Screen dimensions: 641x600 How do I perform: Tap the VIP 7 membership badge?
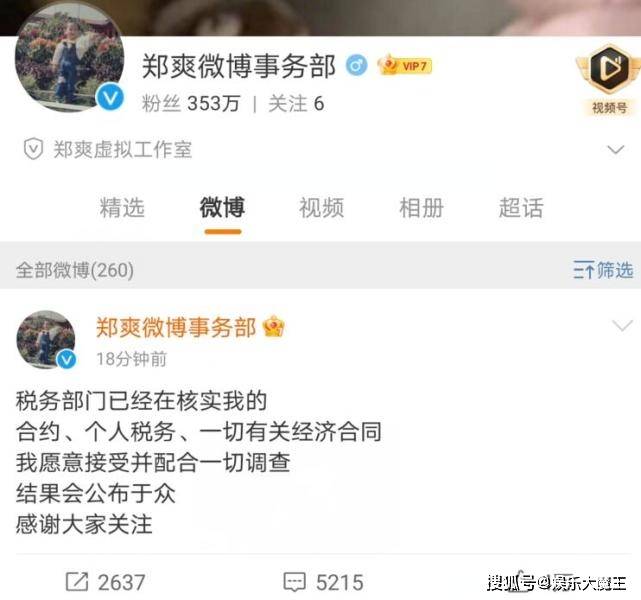405,66
